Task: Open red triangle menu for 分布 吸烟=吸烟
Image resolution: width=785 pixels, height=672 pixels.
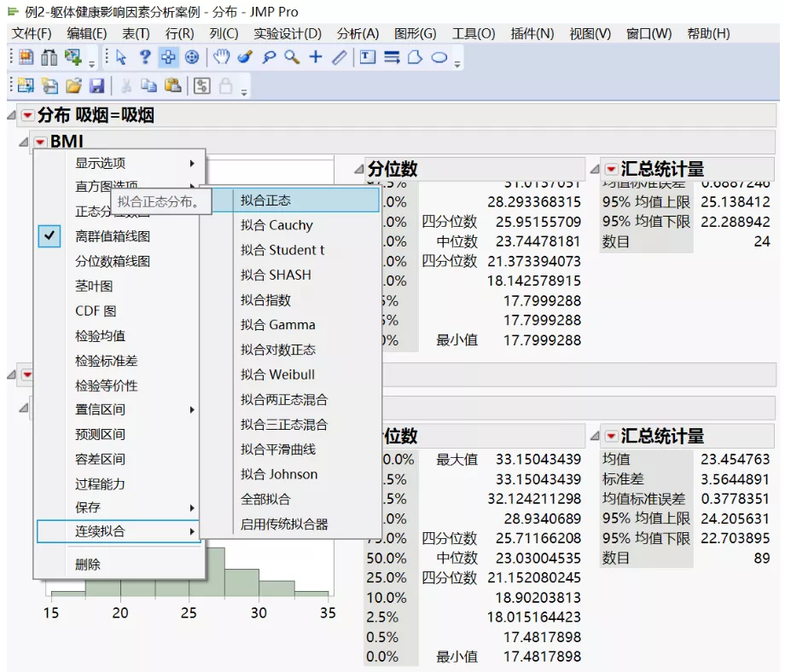Action: (27, 116)
